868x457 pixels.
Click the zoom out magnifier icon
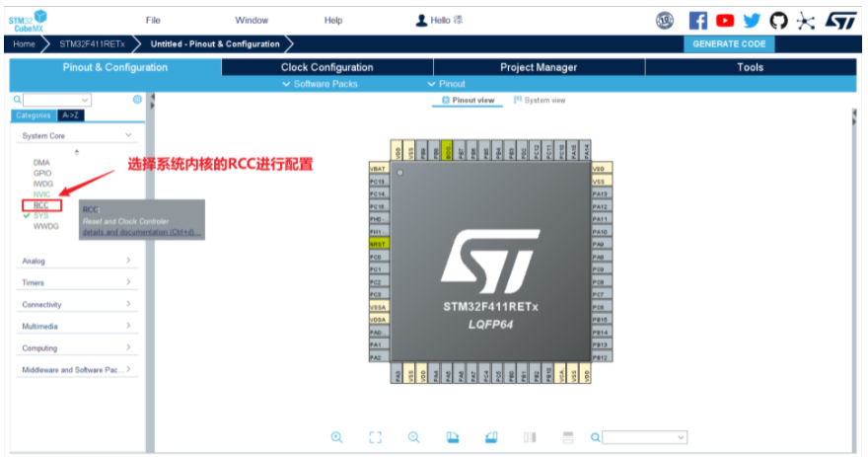(x=413, y=437)
